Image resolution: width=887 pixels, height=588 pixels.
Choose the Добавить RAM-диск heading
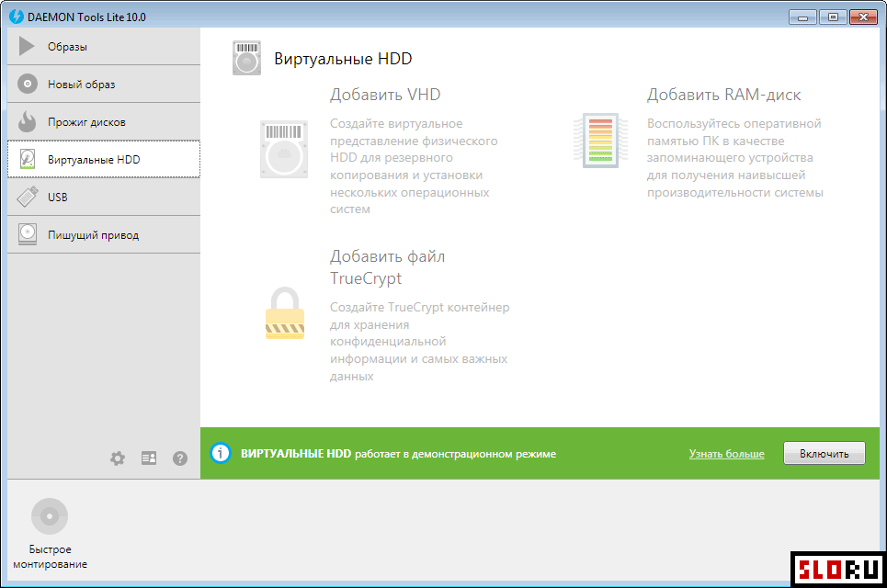point(723,95)
